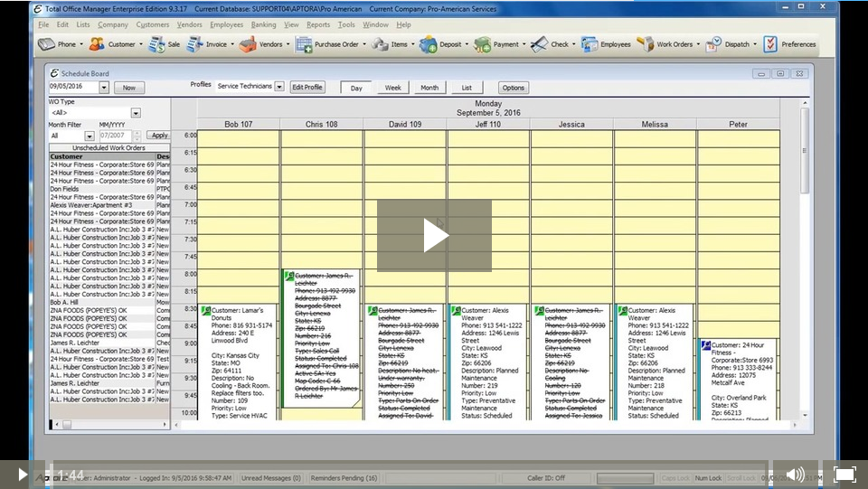Click work order icon in Jeff 110's Alexis Weaver card
This screenshot has height=489, width=868.
pyautogui.click(x=456, y=311)
